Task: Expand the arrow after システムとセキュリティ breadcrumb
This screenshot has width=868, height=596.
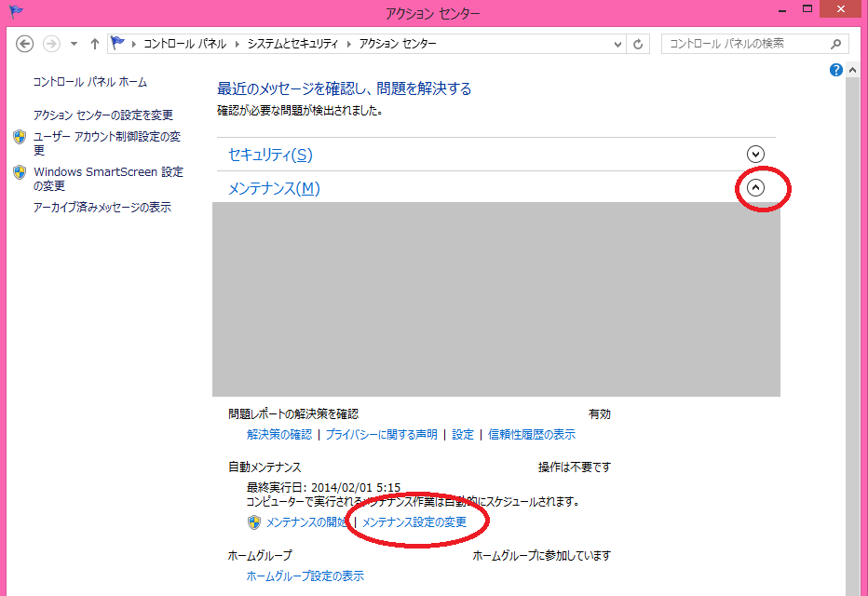Action: click(x=348, y=44)
